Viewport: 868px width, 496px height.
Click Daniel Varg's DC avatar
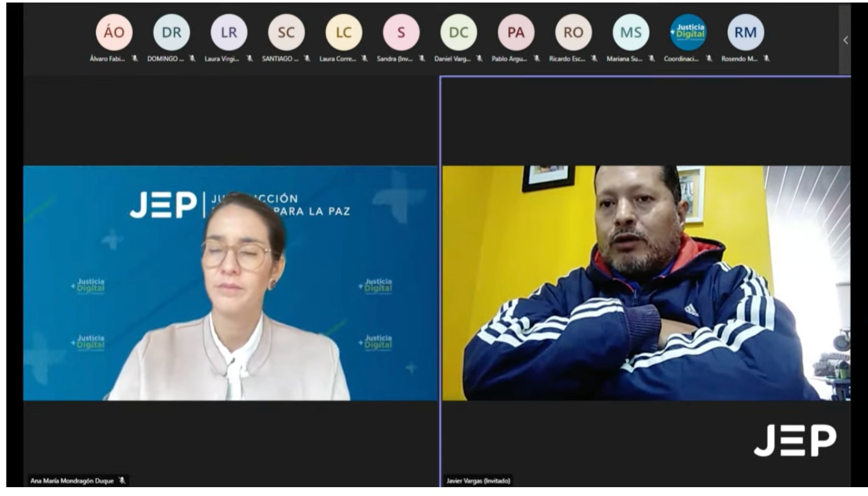click(x=459, y=32)
